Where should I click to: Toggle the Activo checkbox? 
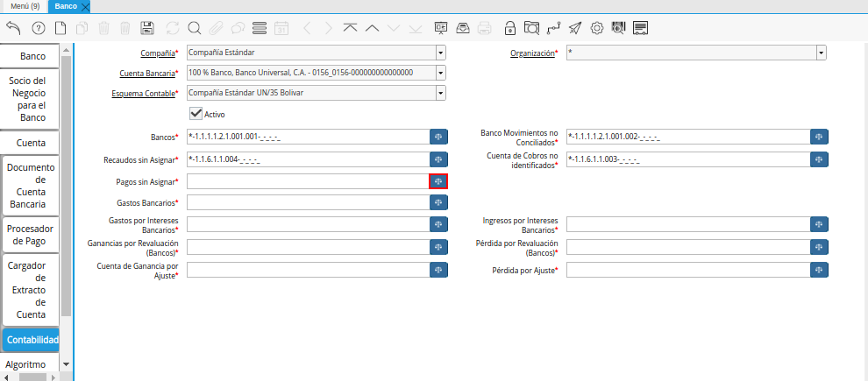[196, 114]
